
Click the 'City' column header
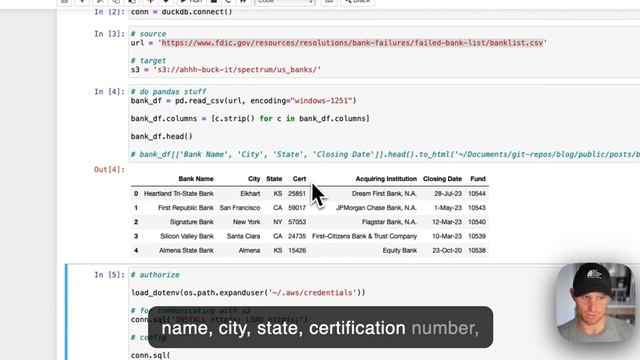254,179
